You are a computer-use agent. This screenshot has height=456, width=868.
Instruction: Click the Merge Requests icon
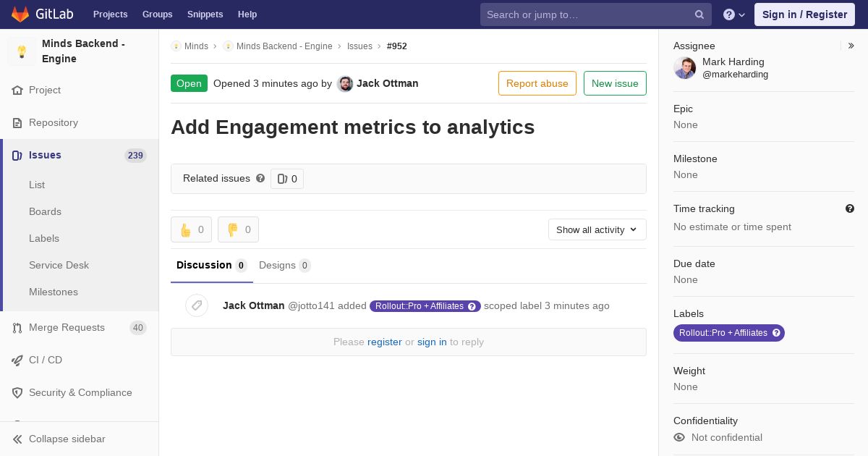pos(17,328)
